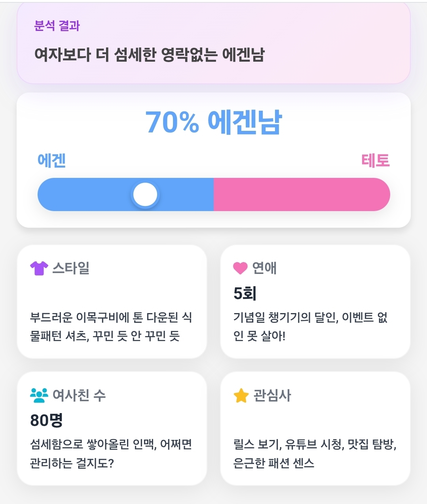Screen dimensions: 427x504
Task: Click the 여자보다 더 섬세한 영락없는 에겐남 title
Action: (x=150, y=55)
